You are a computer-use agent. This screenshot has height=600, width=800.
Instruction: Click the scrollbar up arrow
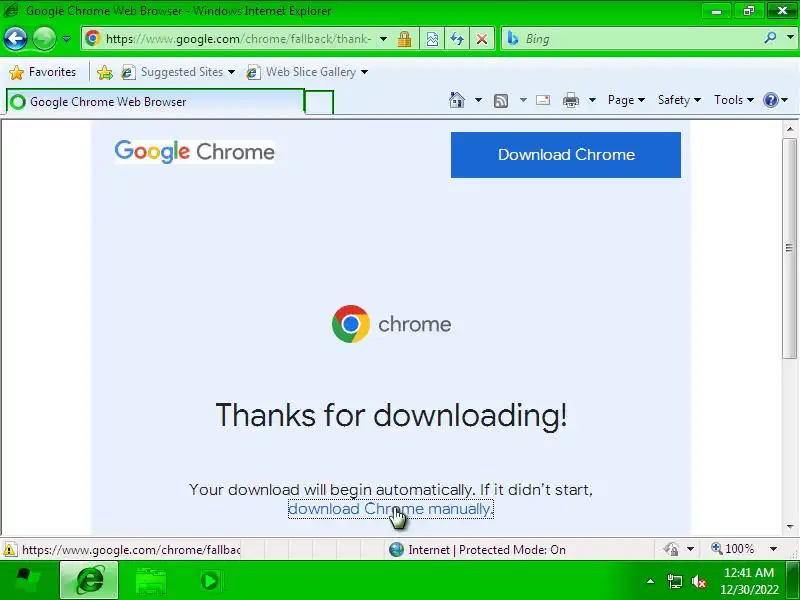790,129
